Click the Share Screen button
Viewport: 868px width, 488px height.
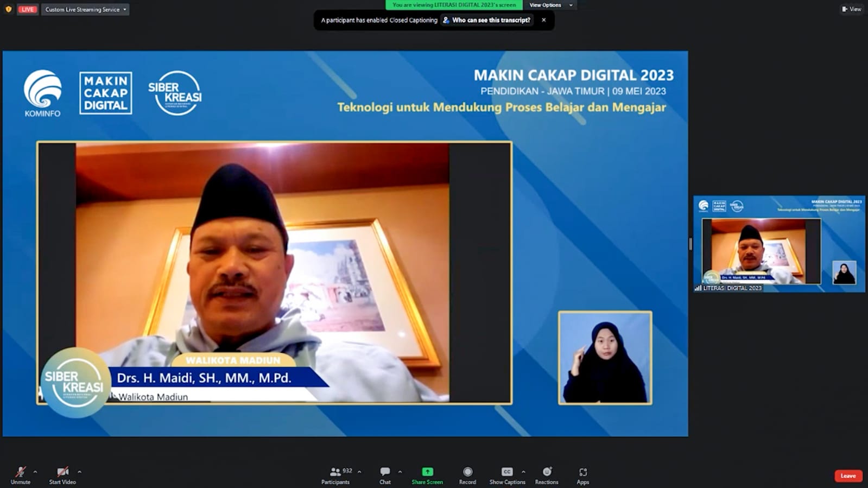click(x=427, y=474)
